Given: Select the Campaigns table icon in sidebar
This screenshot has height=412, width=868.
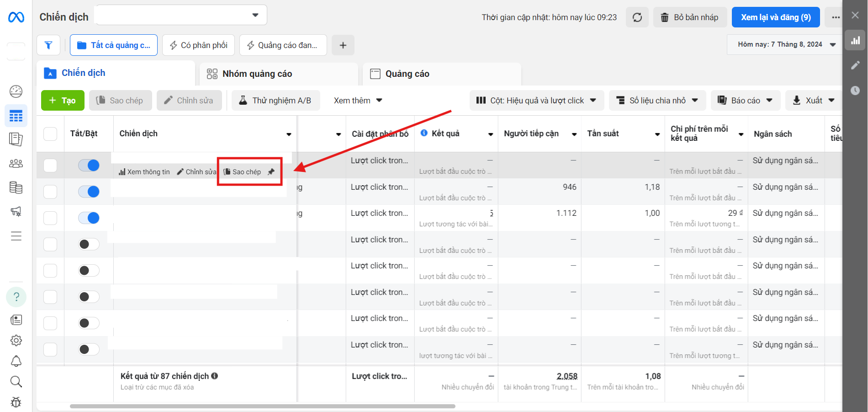Looking at the screenshot, I should 16,116.
